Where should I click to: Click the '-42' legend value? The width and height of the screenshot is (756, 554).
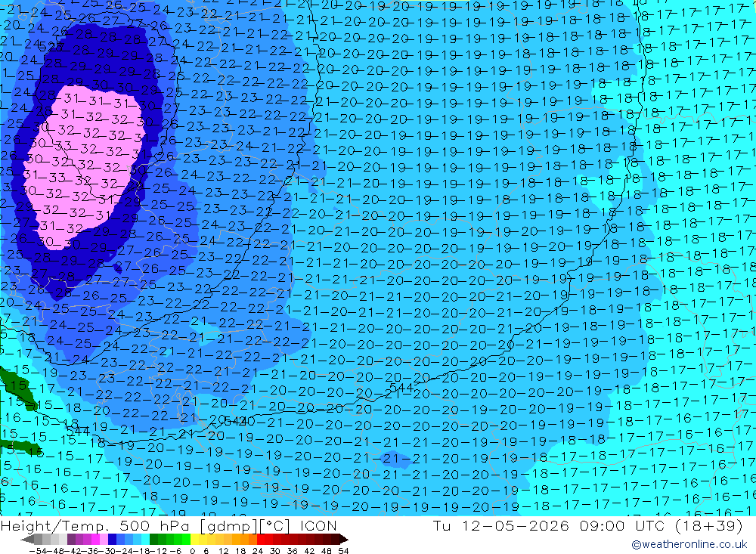point(73,551)
